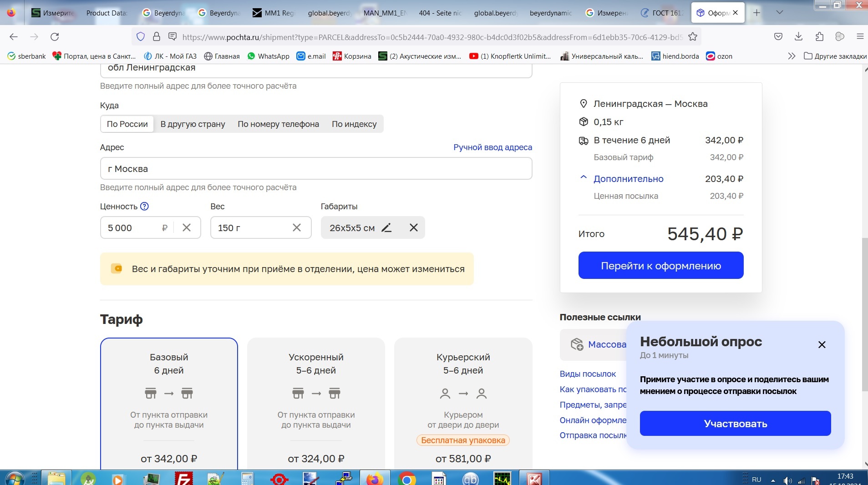Open the Главная bookmark
The height and width of the screenshot is (485, 868).
(x=222, y=56)
